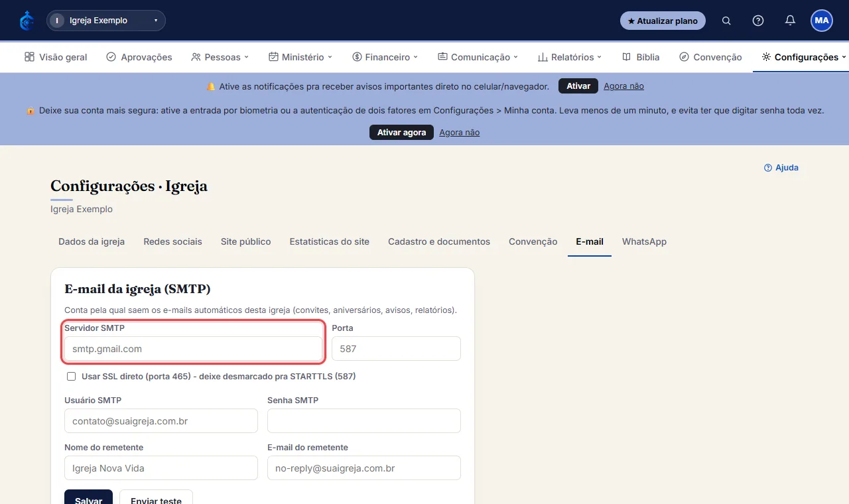Focus the E-mail do remetente field

click(x=364, y=468)
